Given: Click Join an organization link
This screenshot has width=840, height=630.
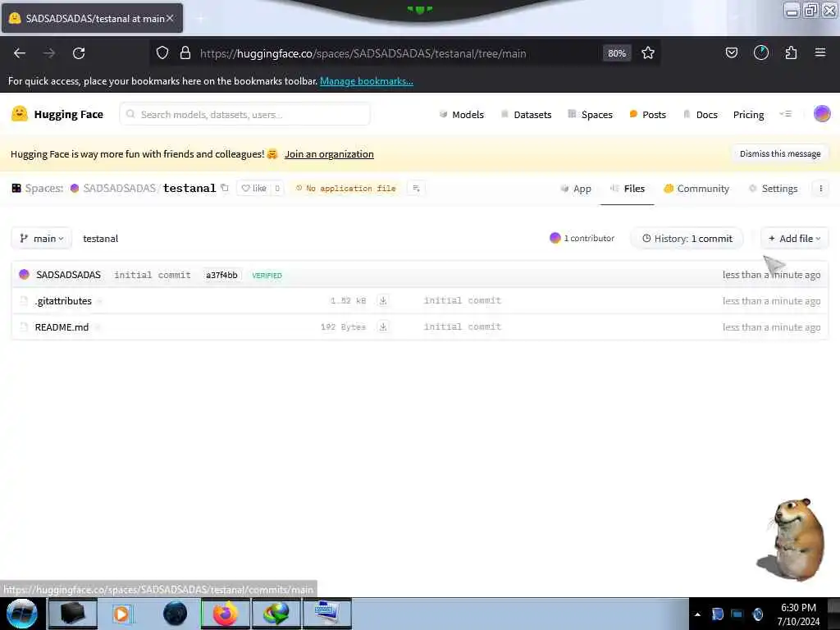Looking at the screenshot, I should coord(329,154).
